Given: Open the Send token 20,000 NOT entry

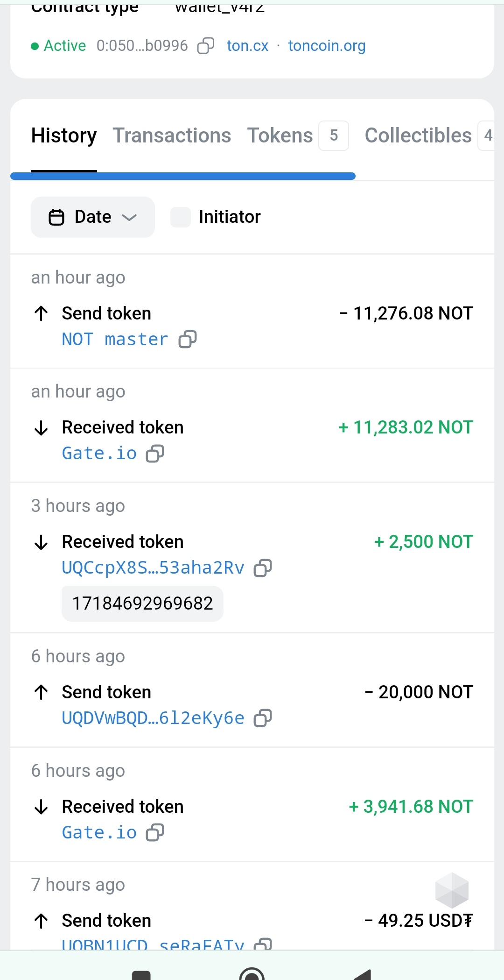Looking at the screenshot, I should (106, 692).
